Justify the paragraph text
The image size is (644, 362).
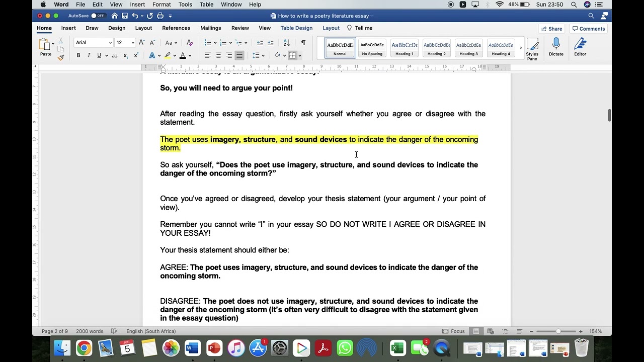tap(239, 55)
